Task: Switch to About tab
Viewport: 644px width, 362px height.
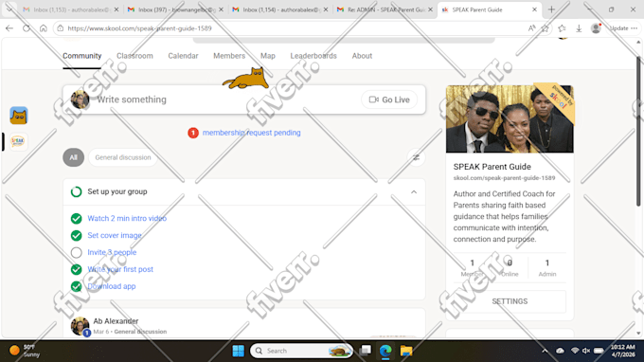Action: tap(362, 56)
